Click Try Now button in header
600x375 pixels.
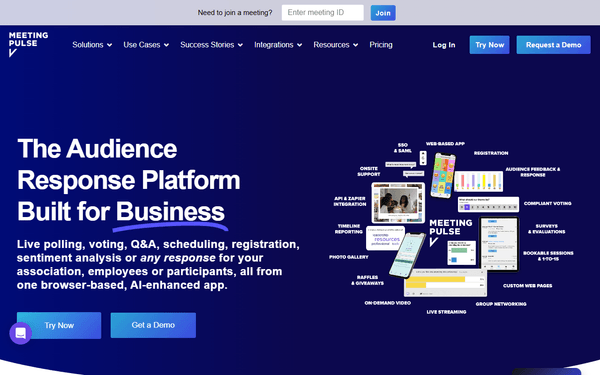(x=489, y=45)
